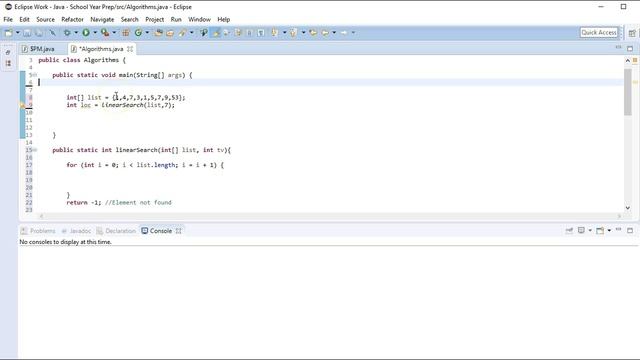Click the New Java Class icon
Image resolution: width=640 pixels, height=360 pixels.
pyautogui.click(x=138, y=33)
